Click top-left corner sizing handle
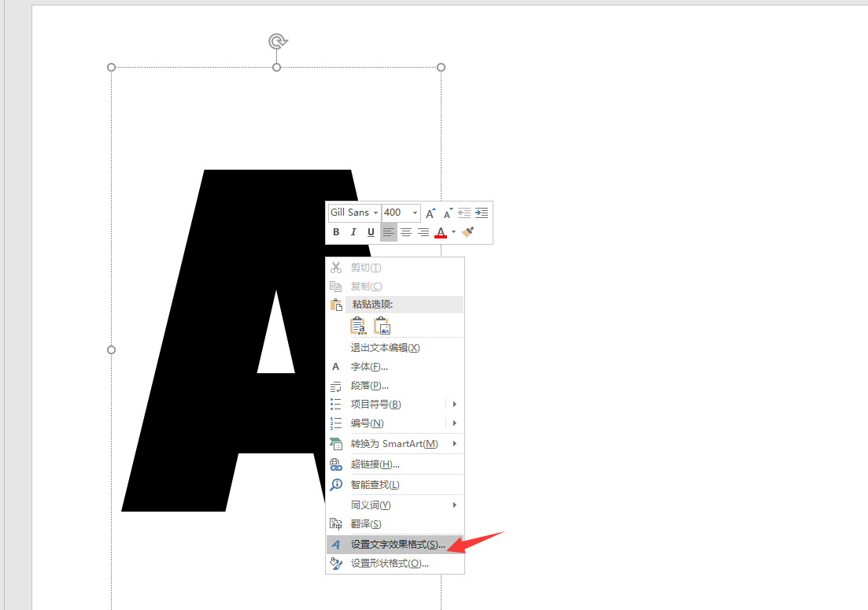This screenshot has width=868, height=610. coord(111,68)
